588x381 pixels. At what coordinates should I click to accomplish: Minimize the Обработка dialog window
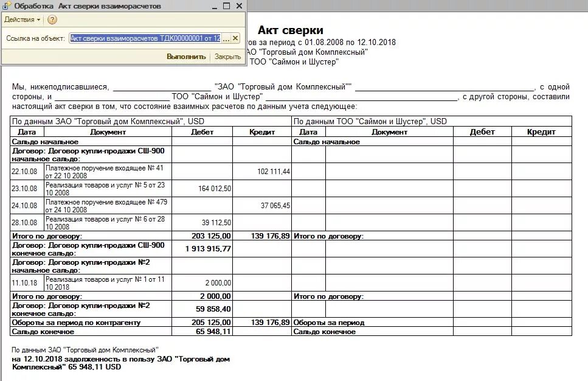[x=215, y=6]
